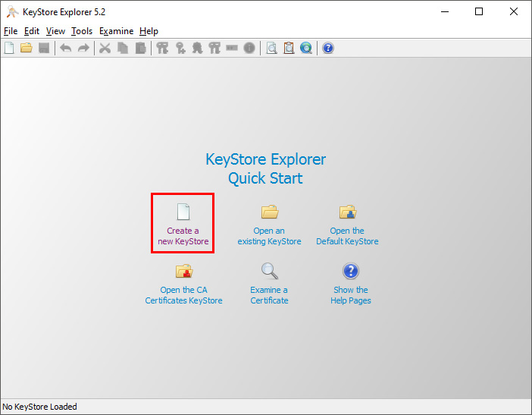Open the Tools menu
Image resolution: width=532 pixels, height=415 pixels.
point(82,31)
